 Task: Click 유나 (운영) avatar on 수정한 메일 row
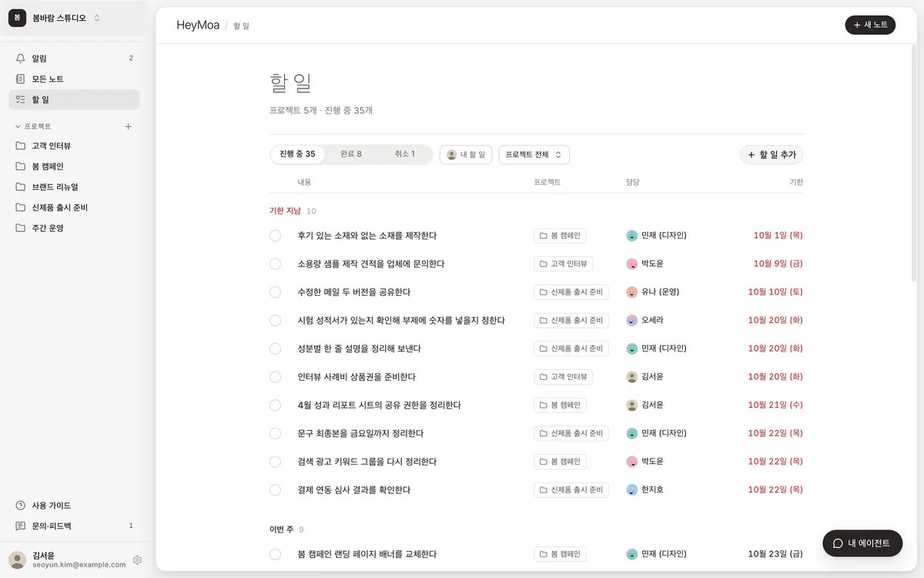[632, 292]
